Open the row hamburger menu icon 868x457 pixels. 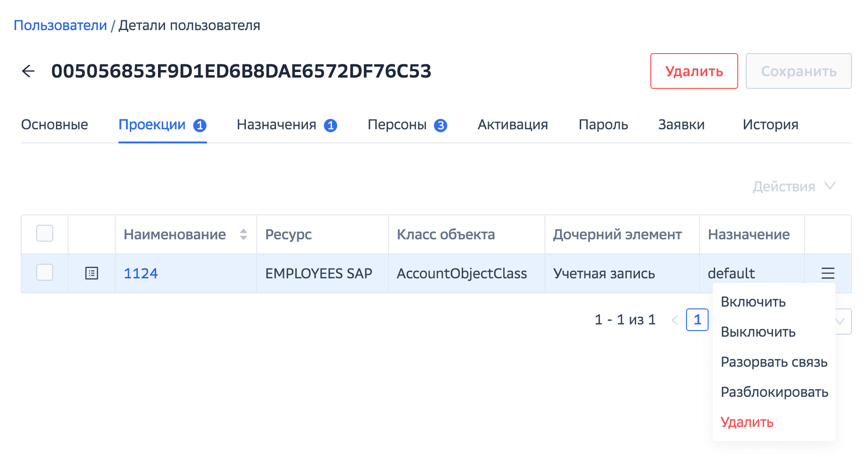(828, 273)
